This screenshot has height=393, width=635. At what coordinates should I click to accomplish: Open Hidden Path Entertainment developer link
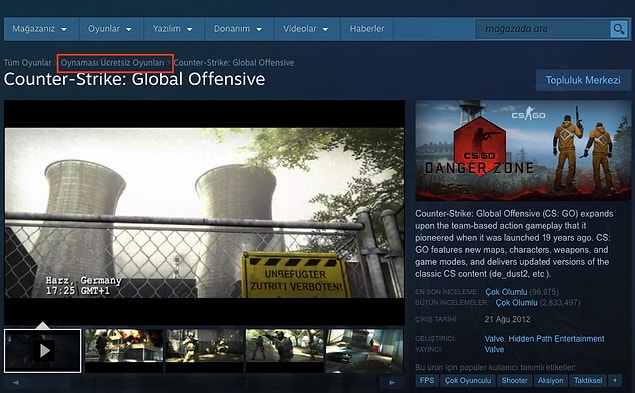[x=556, y=339]
